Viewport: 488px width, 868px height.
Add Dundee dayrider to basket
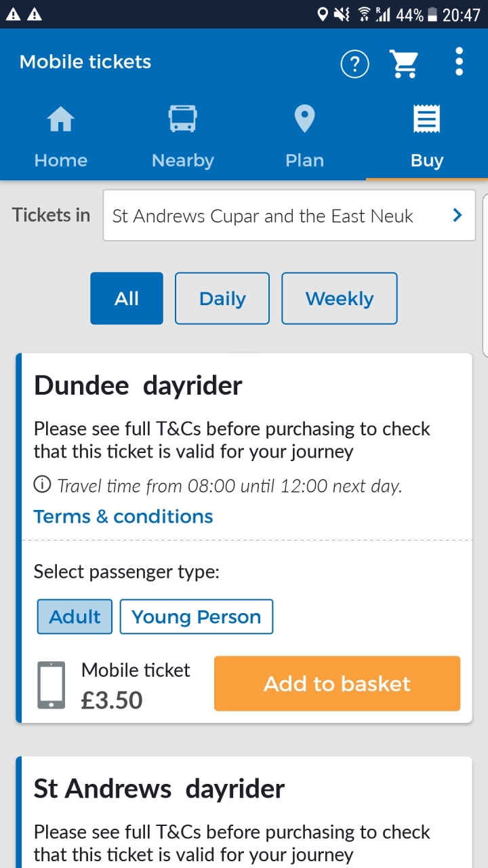click(x=337, y=684)
